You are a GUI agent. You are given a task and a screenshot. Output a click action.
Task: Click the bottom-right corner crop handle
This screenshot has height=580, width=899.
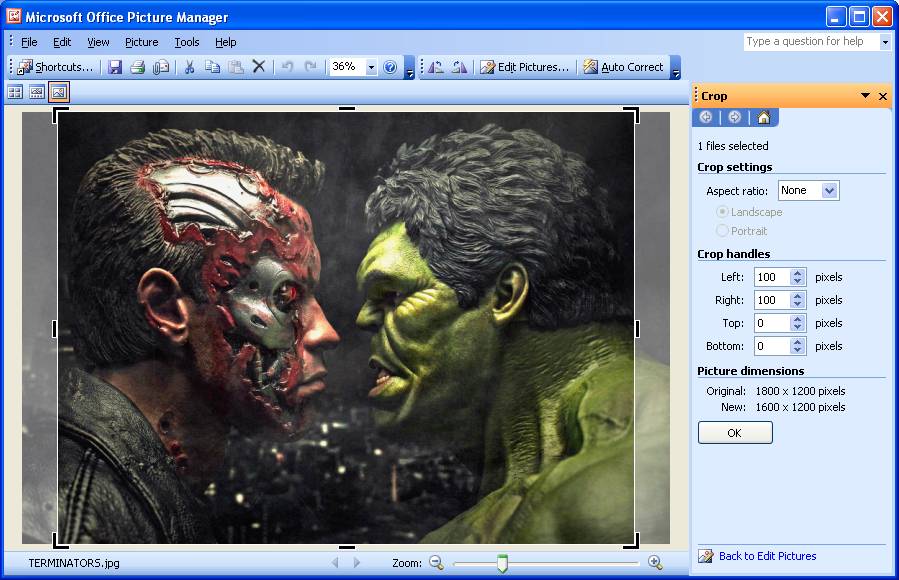click(x=632, y=542)
